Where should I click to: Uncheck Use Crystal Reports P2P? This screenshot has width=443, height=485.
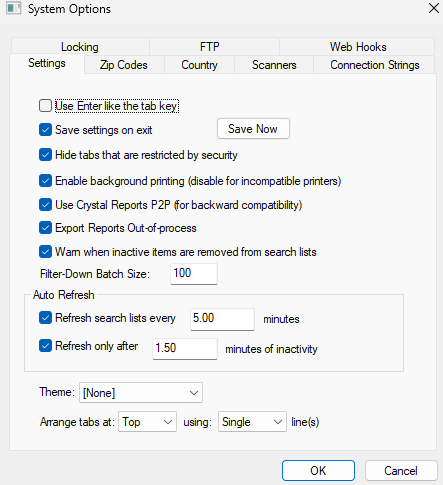(x=45, y=205)
